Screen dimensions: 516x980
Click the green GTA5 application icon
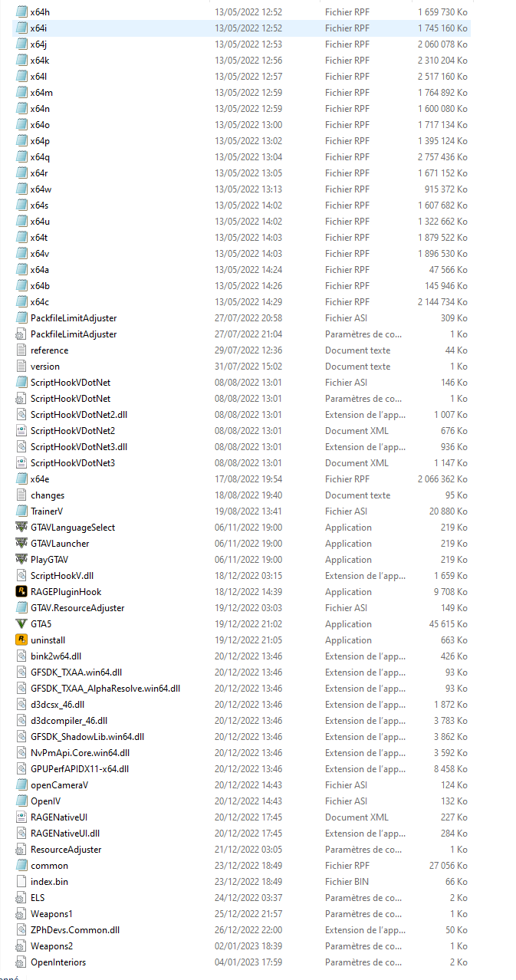[x=21, y=623]
